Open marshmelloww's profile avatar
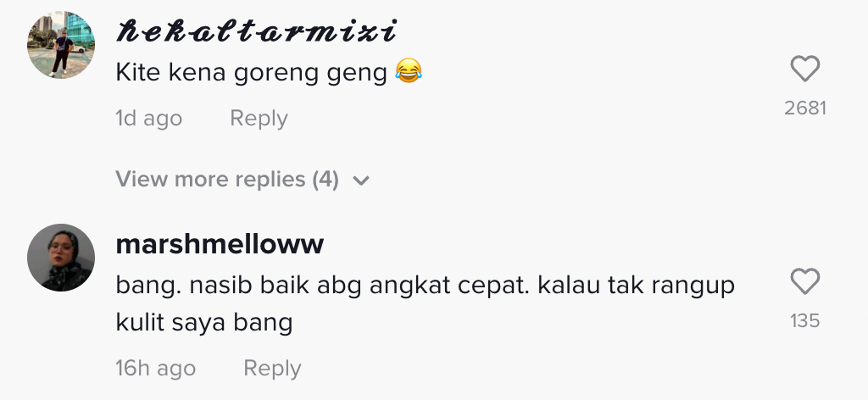 point(61,258)
